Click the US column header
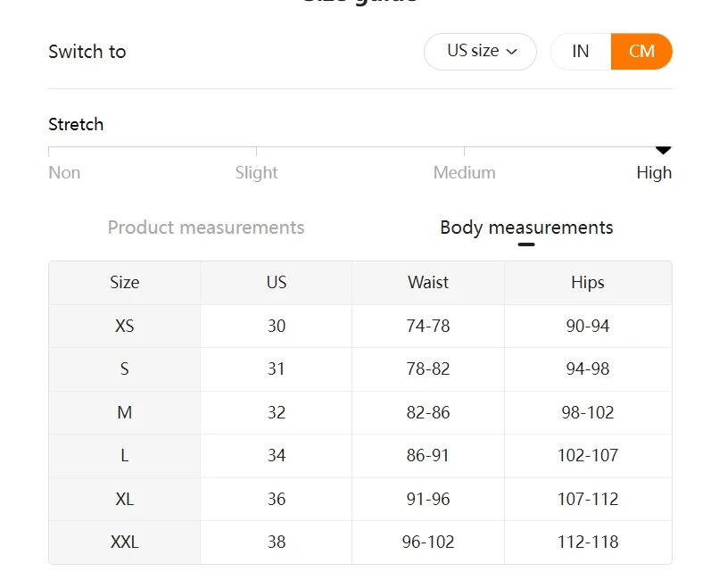Screen dimensions: 719x588 click(277, 283)
